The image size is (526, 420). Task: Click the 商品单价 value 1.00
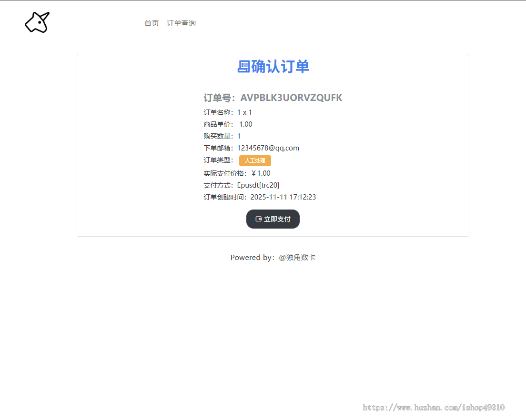pyautogui.click(x=245, y=124)
